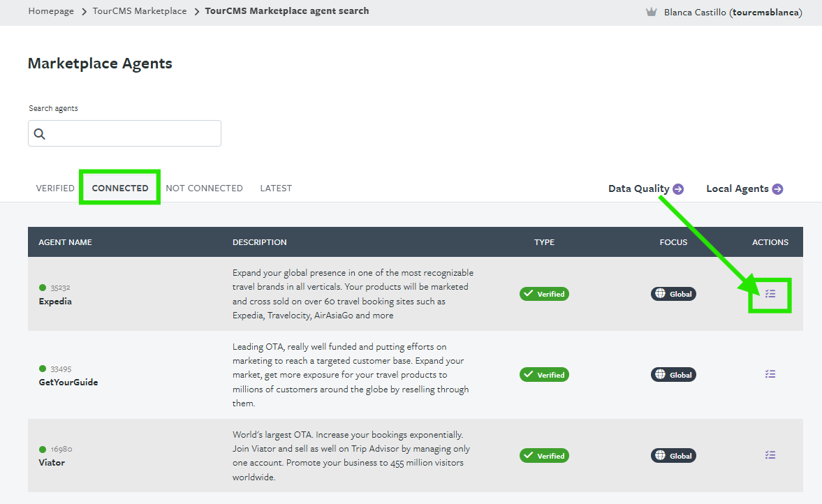Click the Verified badge in Expedia row
Image resolution: width=822 pixels, height=504 pixels.
coord(544,294)
